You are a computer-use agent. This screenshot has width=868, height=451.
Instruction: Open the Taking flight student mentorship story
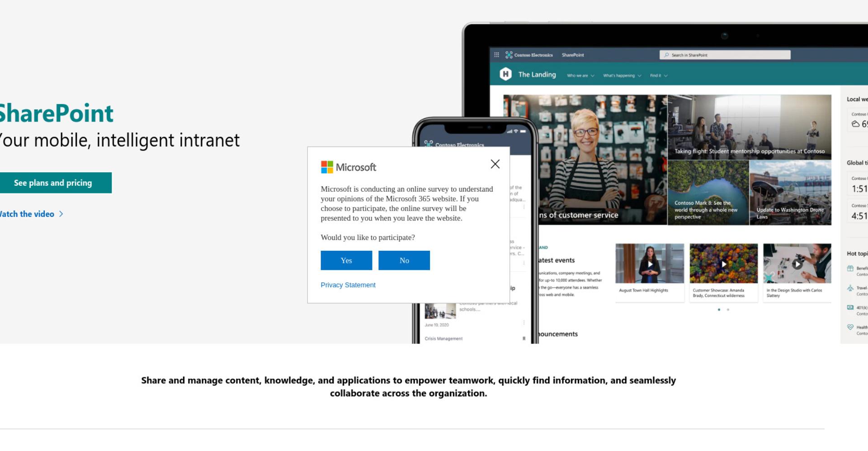click(750, 127)
